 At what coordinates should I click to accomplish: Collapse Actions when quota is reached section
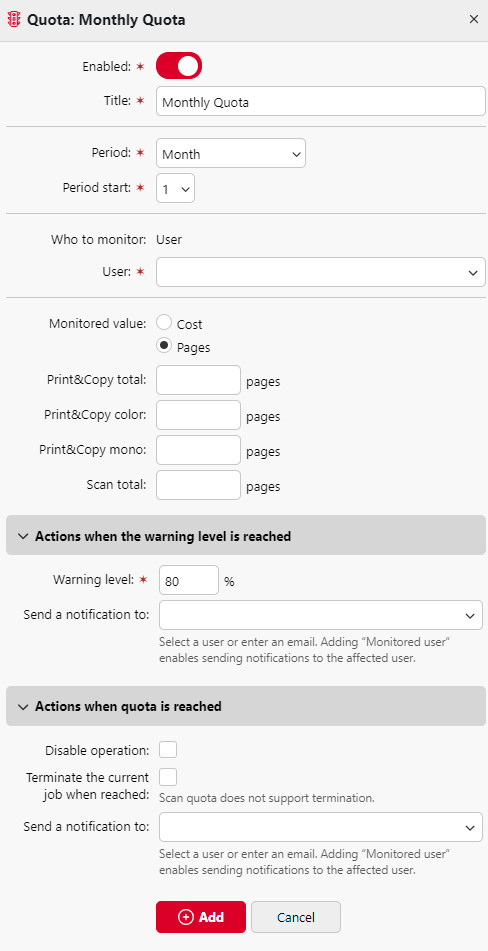pos(246,706)
